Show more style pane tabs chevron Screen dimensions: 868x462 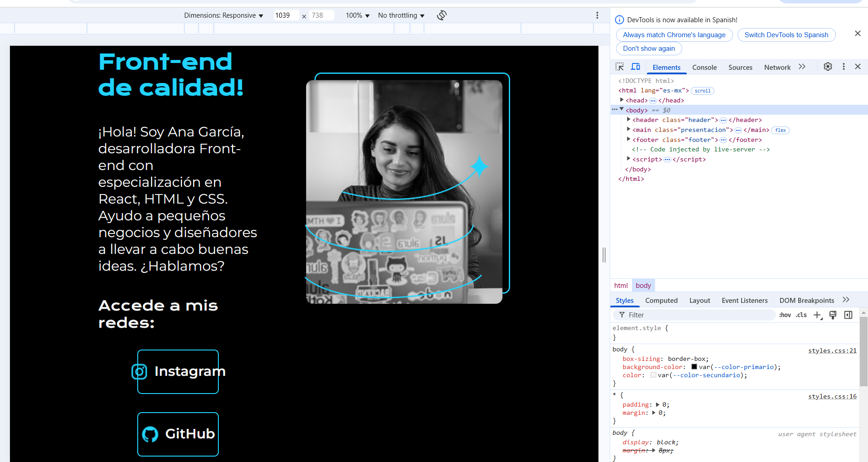846,300
